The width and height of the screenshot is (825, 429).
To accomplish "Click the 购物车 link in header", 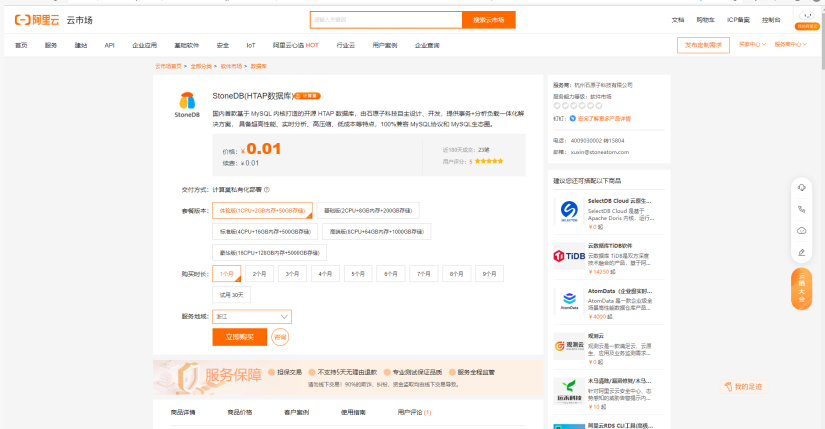I will click(706, 20).
